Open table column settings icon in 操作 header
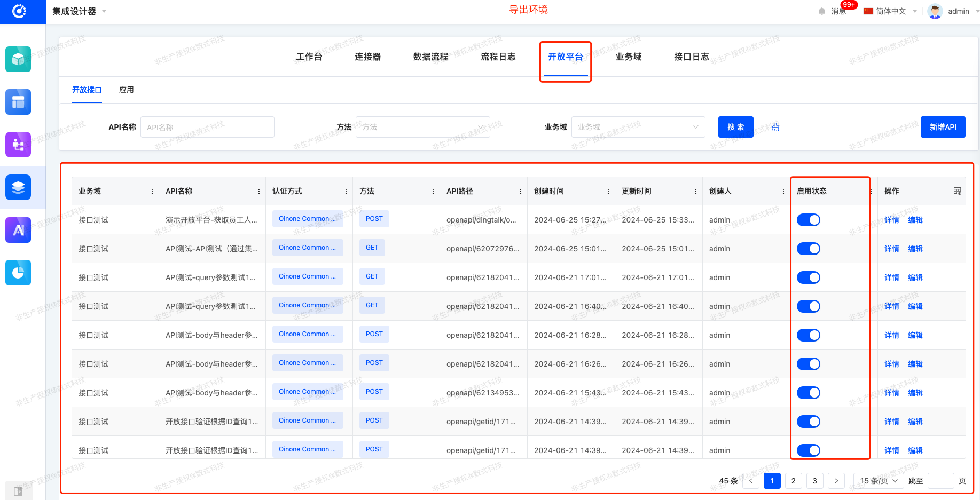The height and width of the screenshot is (500, 980). pos(958,191)
